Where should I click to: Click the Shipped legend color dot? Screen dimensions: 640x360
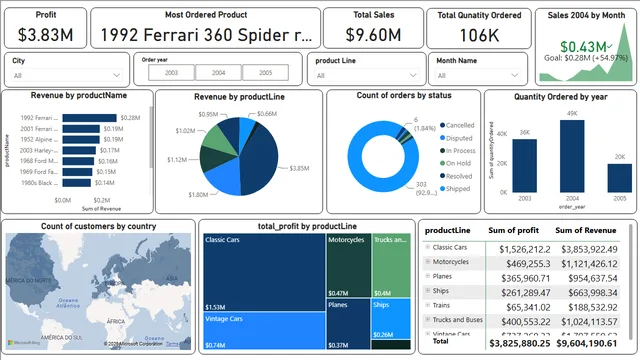click(442, 189)
